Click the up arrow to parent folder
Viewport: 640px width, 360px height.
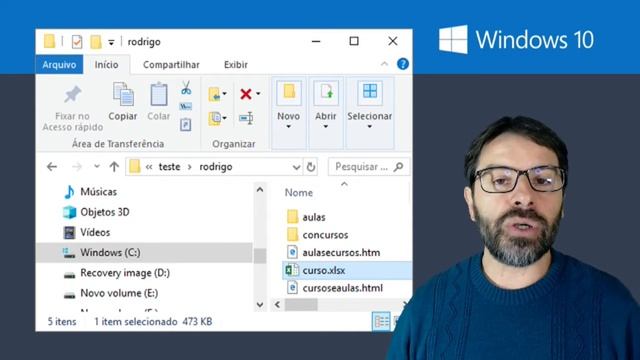point(114,167)
